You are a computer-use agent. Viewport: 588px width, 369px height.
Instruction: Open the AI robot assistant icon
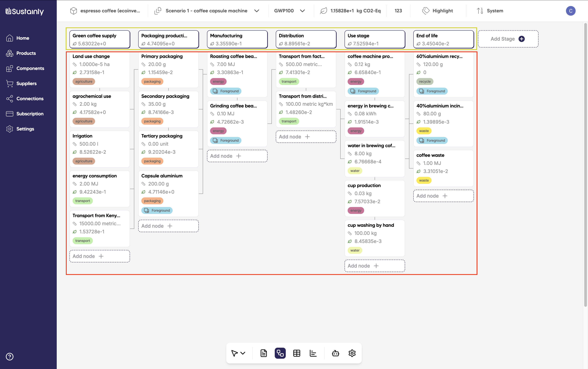click(x=335, y=353)
